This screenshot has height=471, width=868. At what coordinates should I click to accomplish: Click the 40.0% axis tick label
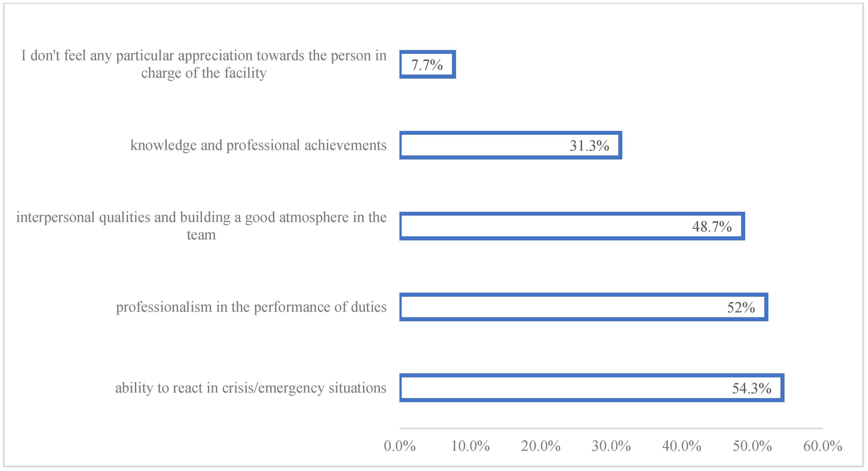tap(682, 446)
